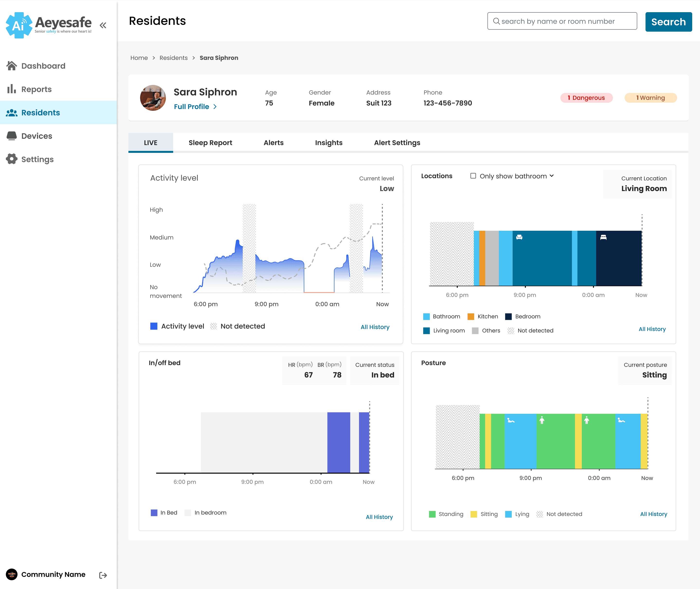Click the Living Room current location value

coord(644,188)
